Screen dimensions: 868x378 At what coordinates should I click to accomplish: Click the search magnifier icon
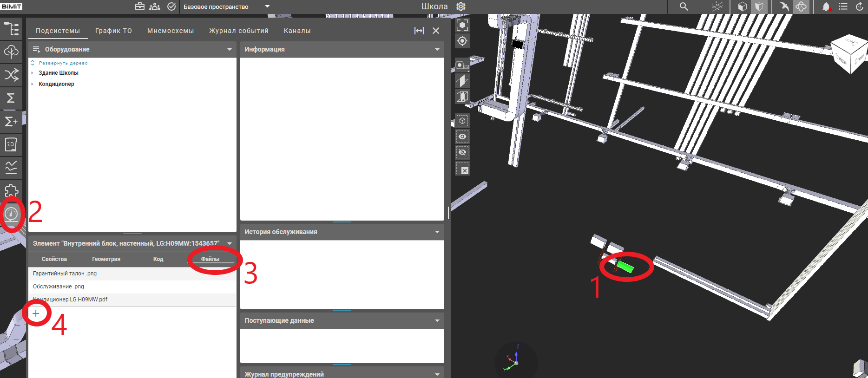coord(684,7)
